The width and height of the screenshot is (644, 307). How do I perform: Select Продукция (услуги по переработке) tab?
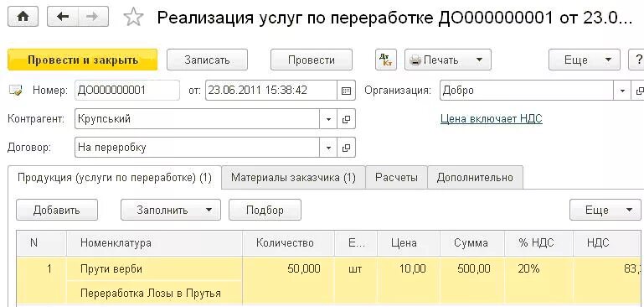pos(115,178)
